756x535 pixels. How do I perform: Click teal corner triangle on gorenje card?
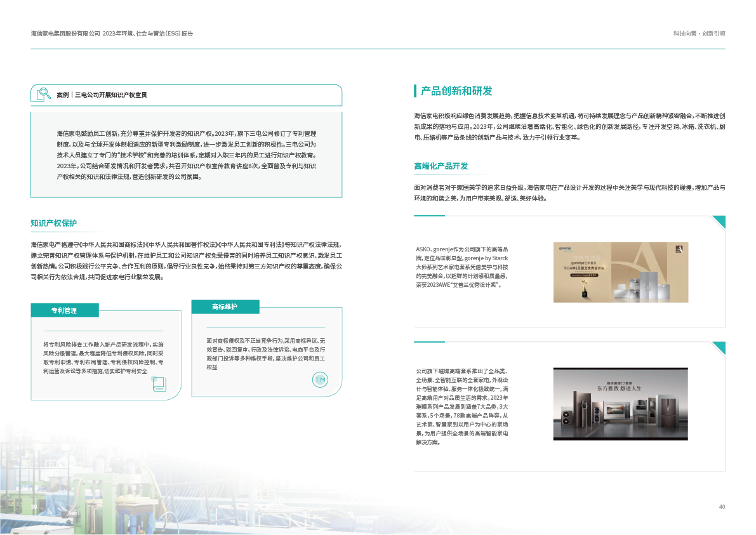tap(719, 221)
